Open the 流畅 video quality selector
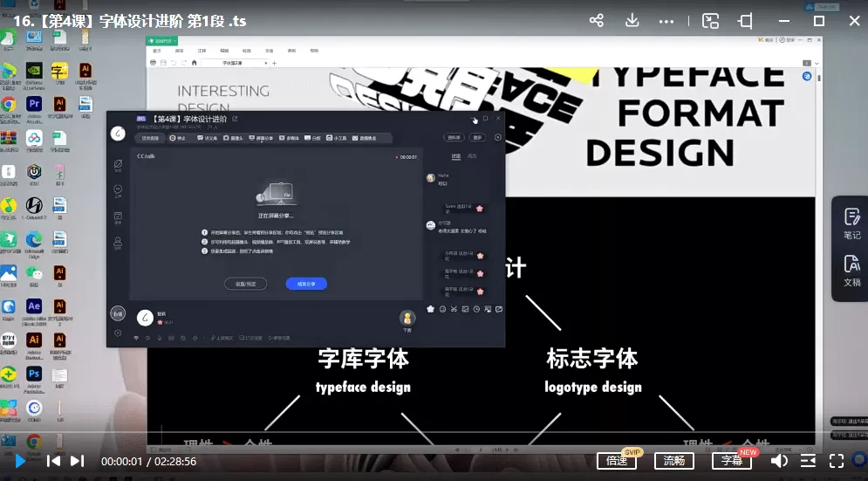 [674, 461]
